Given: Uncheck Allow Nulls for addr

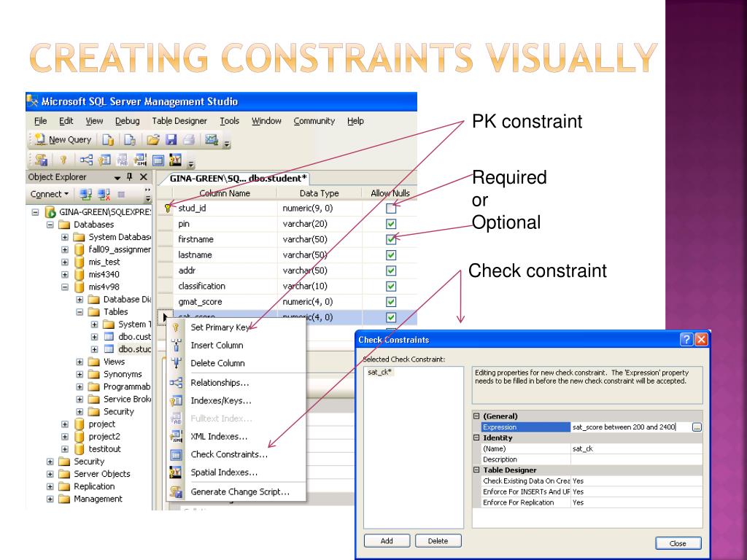Looking at the screenshot, I should click(x=391, y=271).
